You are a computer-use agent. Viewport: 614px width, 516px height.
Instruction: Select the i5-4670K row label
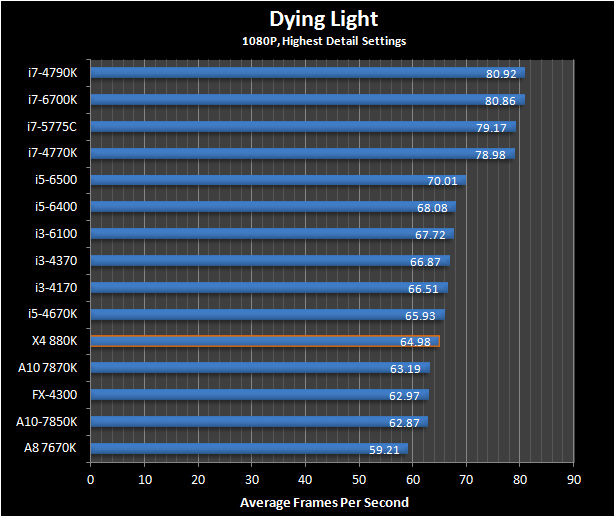[52, 314]
